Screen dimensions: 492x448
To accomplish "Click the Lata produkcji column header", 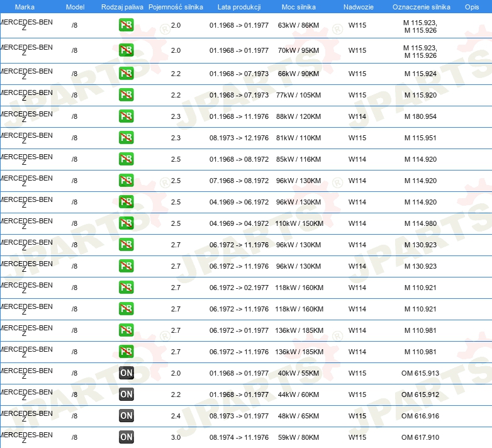I will (239, 7).
